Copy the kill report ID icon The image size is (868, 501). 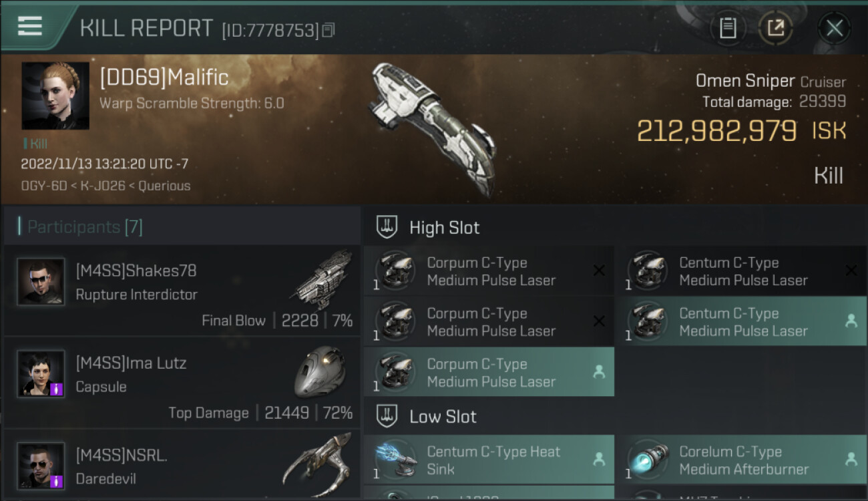328,30
